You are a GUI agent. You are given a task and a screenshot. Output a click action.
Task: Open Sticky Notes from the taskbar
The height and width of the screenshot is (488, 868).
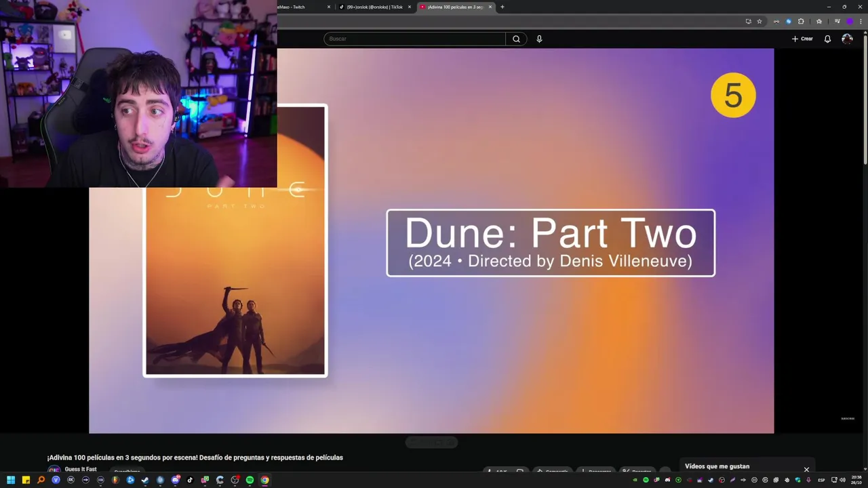[x=26, y=480]
